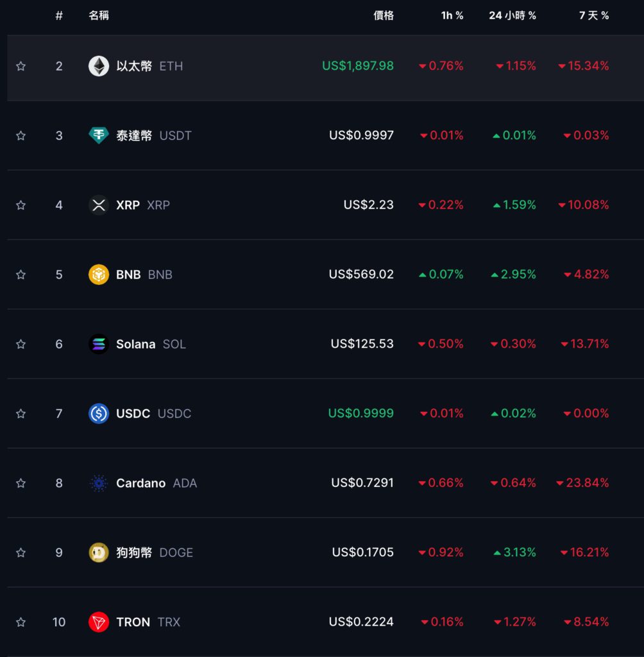Click the TRON logo icon
644x657 pixels.
tap(99, 622)
